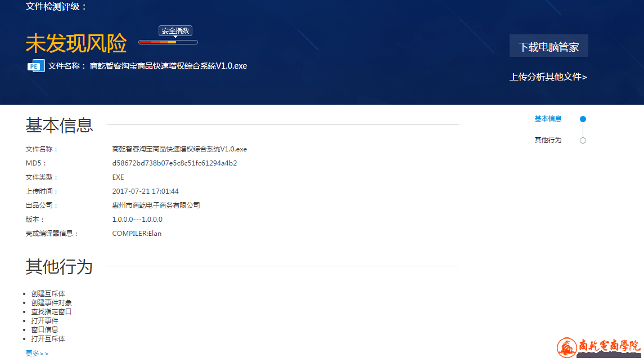
Task: Click the 打开互斥体 behavior item
Action: coord(48,338)
